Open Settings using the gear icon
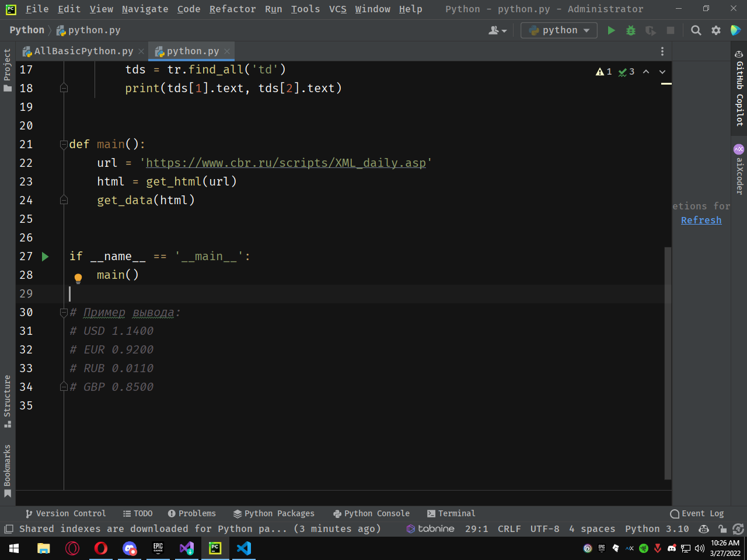 pos(716,30)
